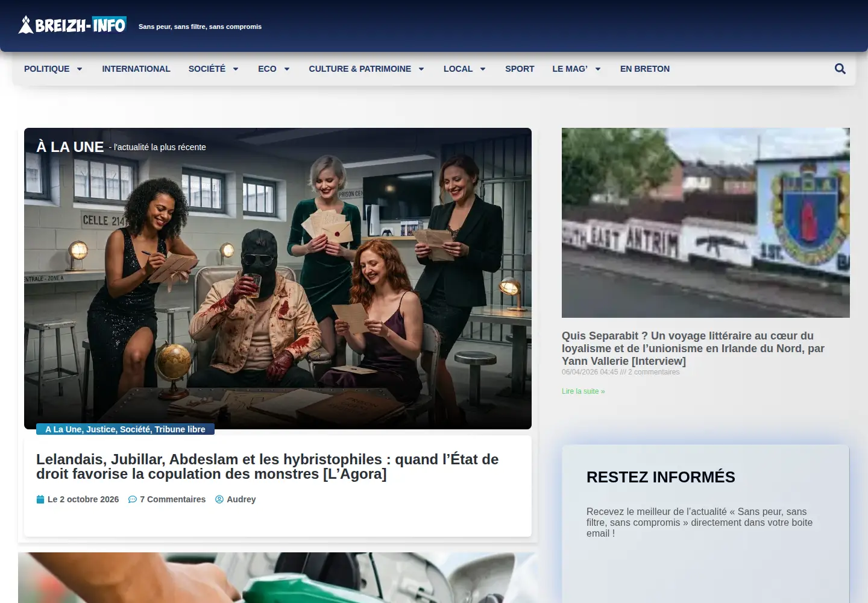This screenshot has width=868, height=603.
Task: Open the Sport menu item
Action: (x=520, y=69)
